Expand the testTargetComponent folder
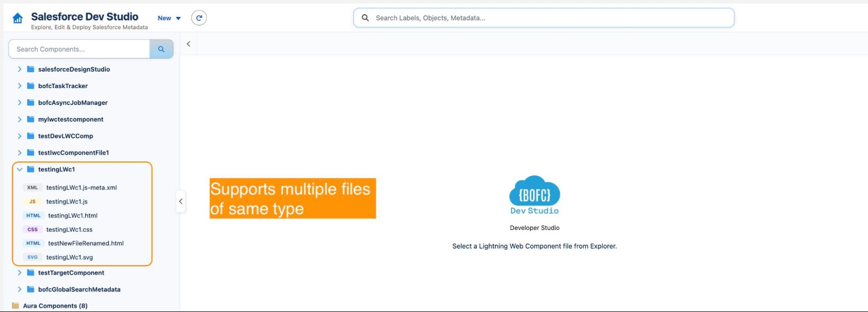 (x=20, y=273)
